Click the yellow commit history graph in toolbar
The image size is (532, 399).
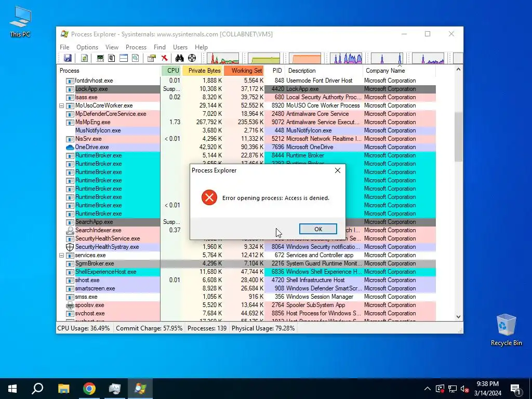click(x=264, y=58)
